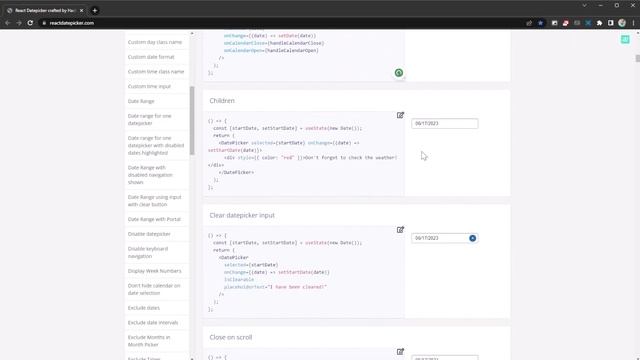Open browser side panel icon
640x360 pixels.
point(611,23)
